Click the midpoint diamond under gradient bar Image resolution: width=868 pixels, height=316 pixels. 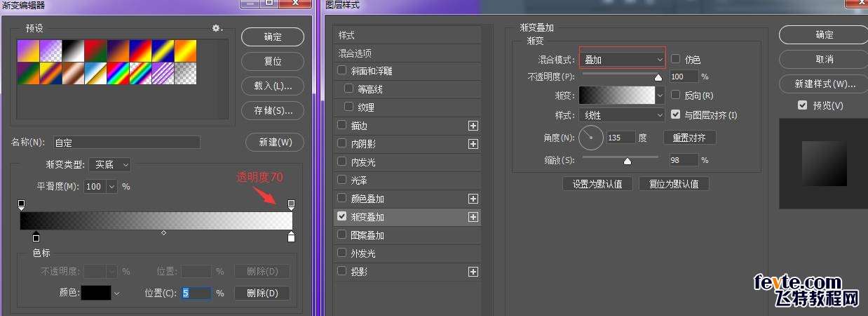(x=163, y=232)
